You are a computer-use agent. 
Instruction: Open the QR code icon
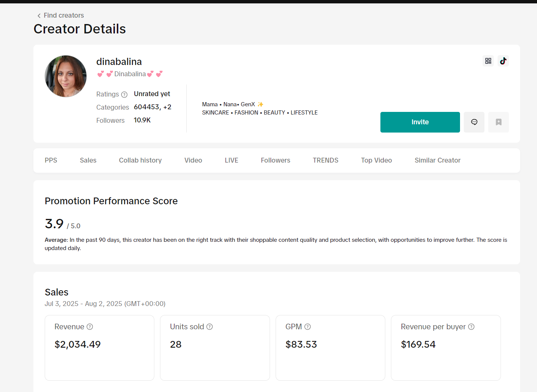tap(488, 61)
